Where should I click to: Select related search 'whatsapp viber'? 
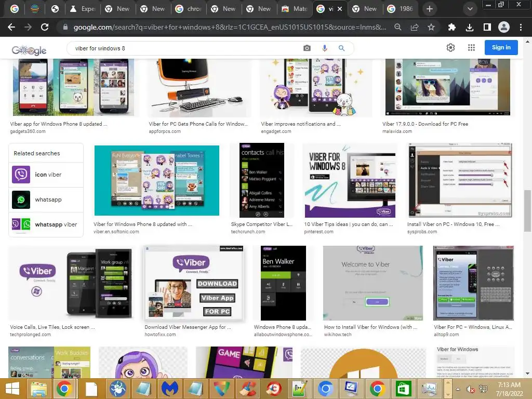[x=46, y=224]
